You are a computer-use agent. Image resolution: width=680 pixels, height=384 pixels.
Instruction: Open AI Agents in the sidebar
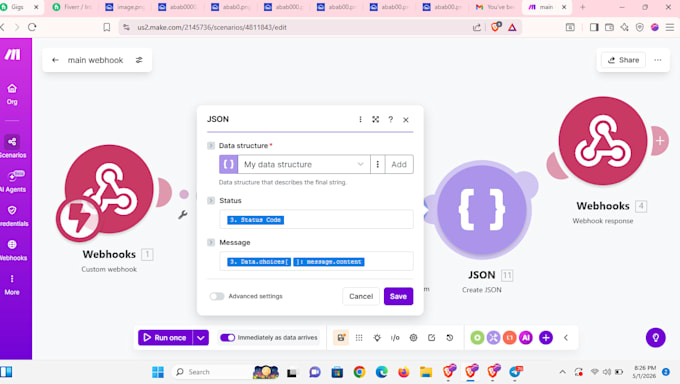click(x=13, y=181)
